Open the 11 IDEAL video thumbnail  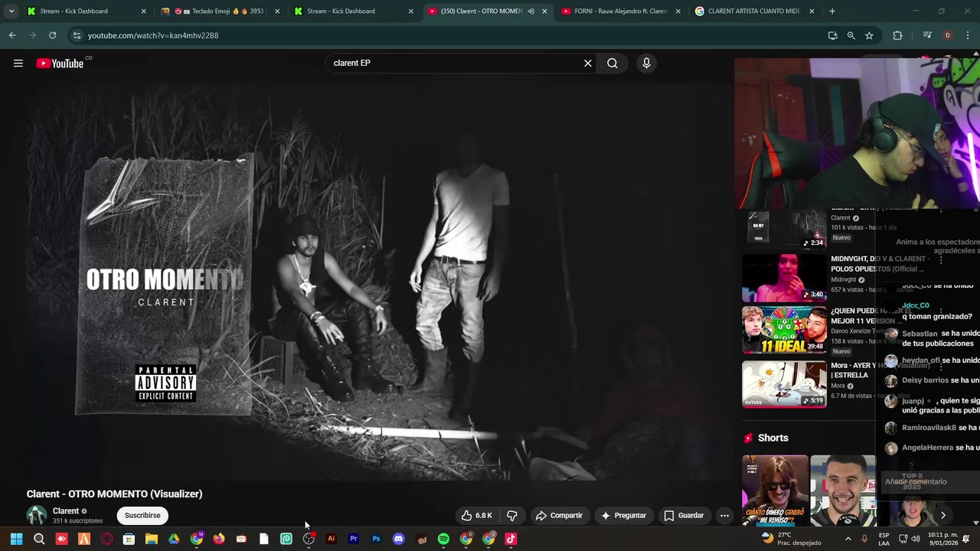(x=784, y=331)
